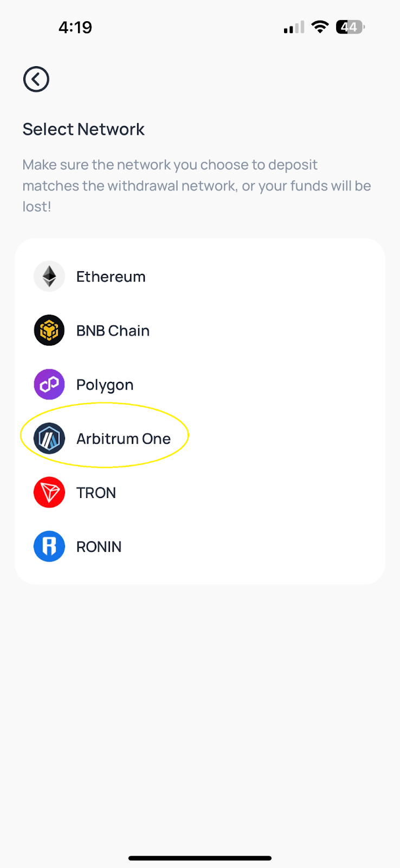Tap the 4:19 clock in status bar
The height and width of the screenshot is (868, 400).
click(75, 27)
